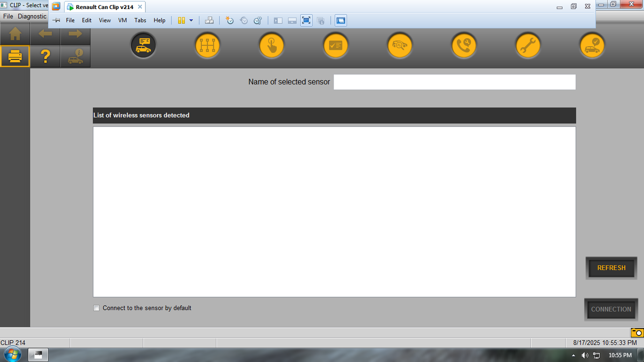
Task: Expand the pause button dropdown arrow
Action: [x=191, y=21]
